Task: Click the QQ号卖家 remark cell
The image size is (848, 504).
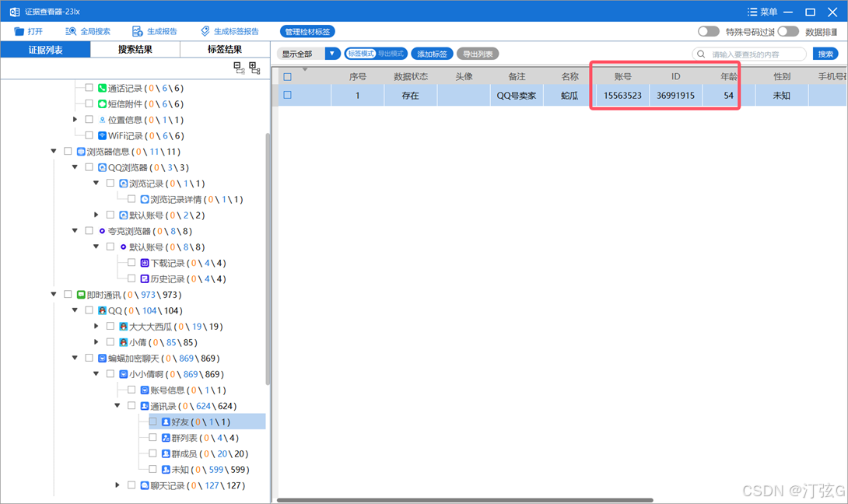Action: click(517, 95)
